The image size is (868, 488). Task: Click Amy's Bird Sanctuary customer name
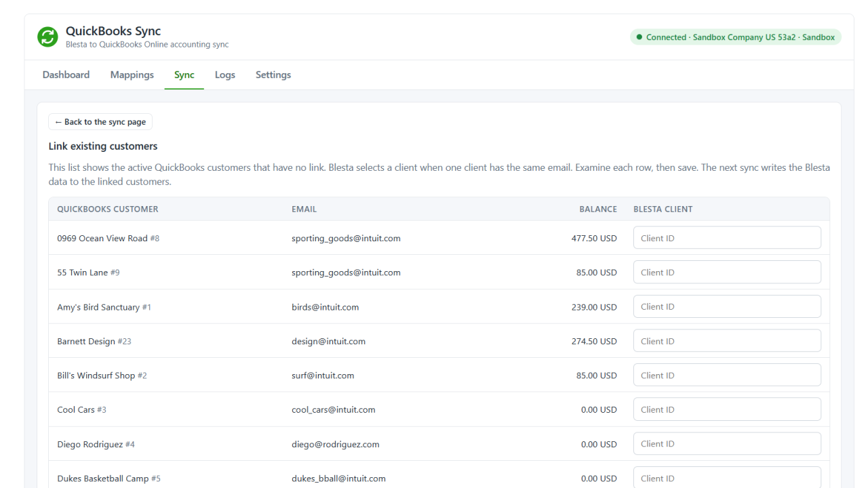pos(98,307)
